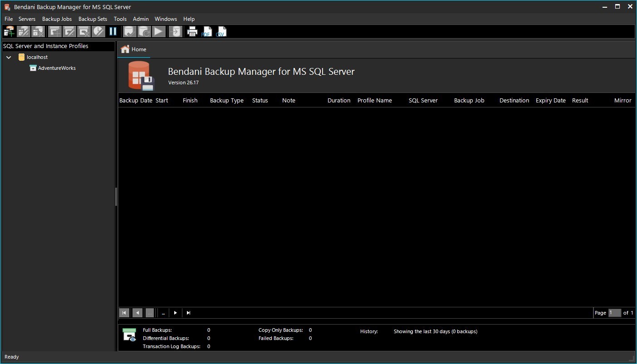
Task: Sort by Destination column header
Action: pyautogui.click(x=514, y=101)
